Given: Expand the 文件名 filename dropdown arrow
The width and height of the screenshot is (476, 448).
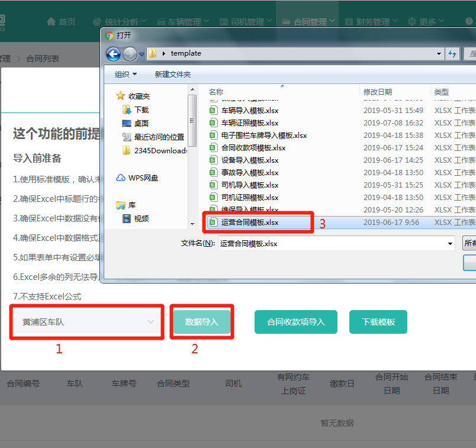Looking at the screenshot, I should [x=449, y=243].
